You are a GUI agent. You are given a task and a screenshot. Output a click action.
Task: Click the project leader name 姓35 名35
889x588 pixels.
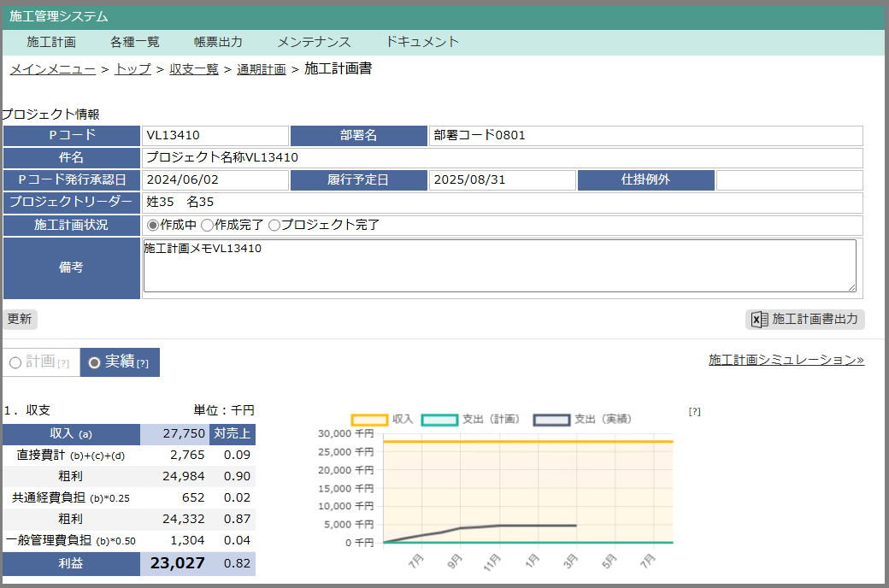coord(180,203)
